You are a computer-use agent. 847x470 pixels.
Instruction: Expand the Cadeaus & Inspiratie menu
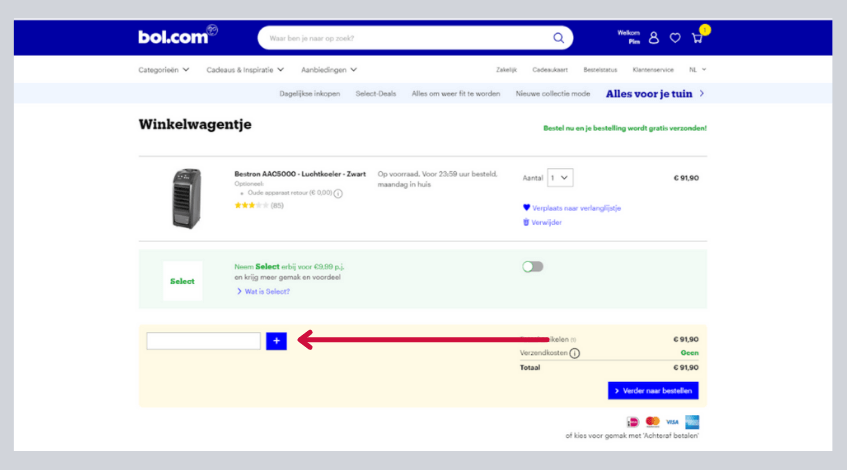point(245,69)
